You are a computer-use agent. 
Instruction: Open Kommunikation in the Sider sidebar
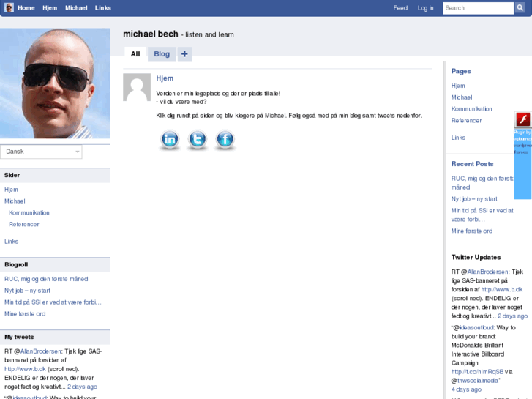pyautogui.click(x=29, y=212)
